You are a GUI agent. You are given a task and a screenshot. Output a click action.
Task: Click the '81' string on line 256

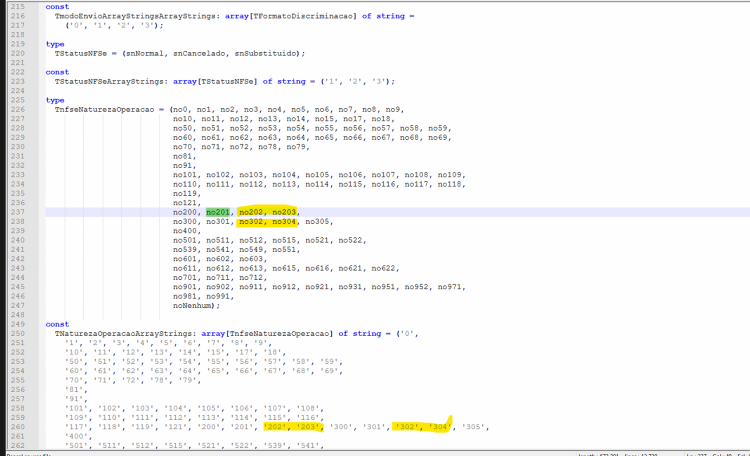coord(74,389)
